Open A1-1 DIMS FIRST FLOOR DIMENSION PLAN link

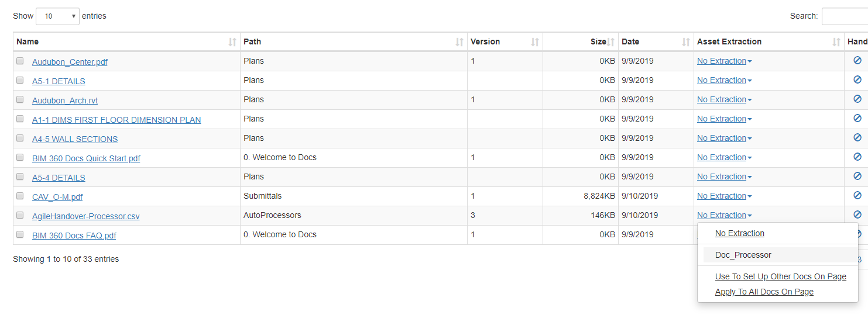tap(116, 120)
